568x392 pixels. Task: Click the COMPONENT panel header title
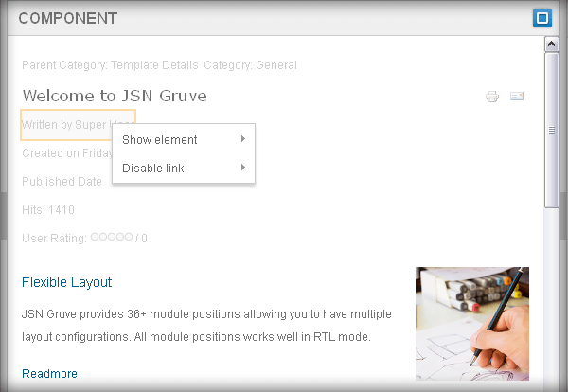68,18
